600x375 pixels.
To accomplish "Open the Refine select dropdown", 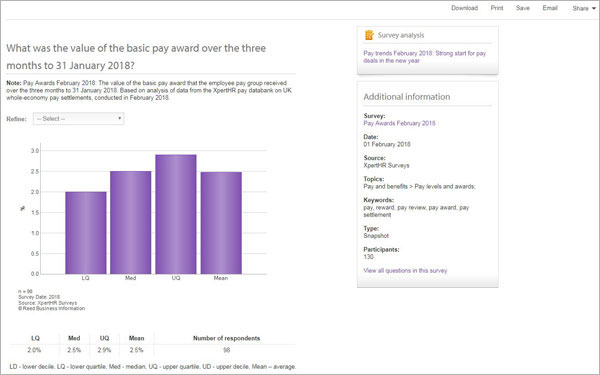I will coord(78,119).
